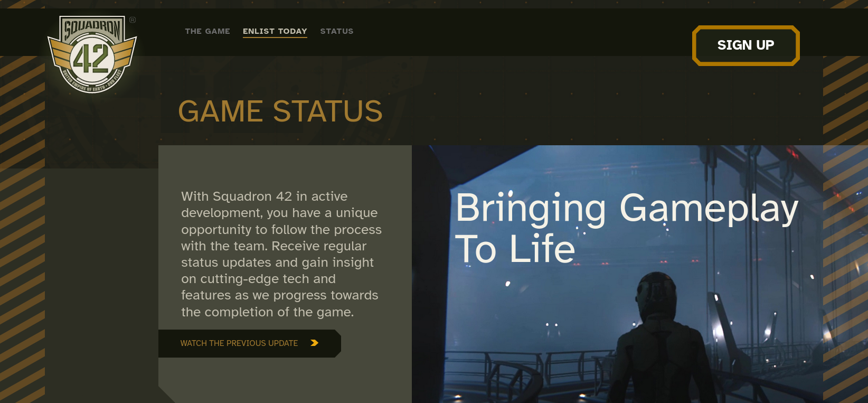868x403 pixels.
Task: Click the right hazard-striped border
Action: click(845, 227)
